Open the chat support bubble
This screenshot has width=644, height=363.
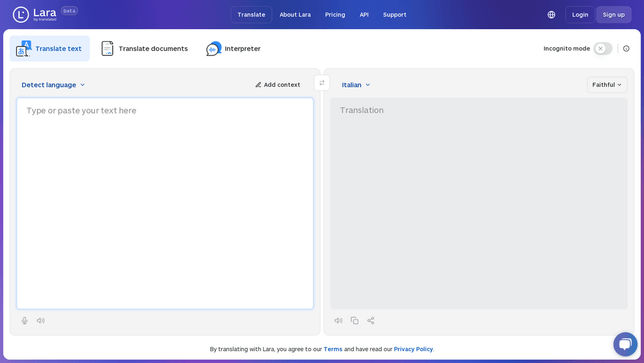pos(625,344)
